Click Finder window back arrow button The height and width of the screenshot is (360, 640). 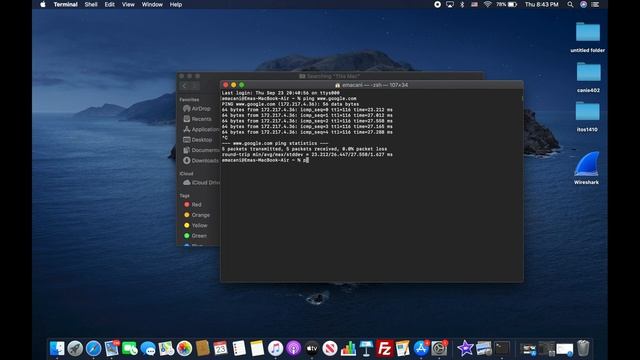184,86
